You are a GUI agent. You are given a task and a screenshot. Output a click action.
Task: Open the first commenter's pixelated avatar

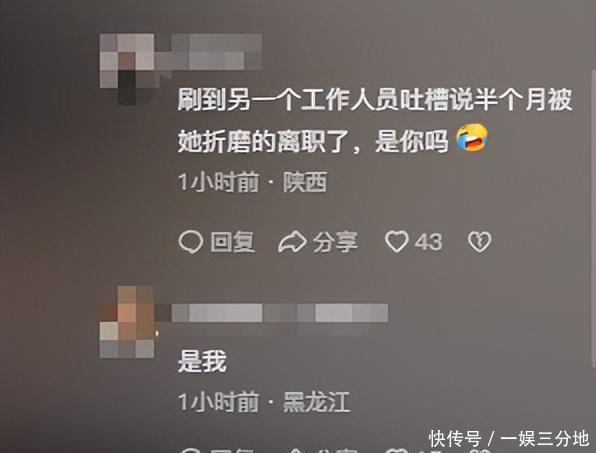click(x=128, y=69)
